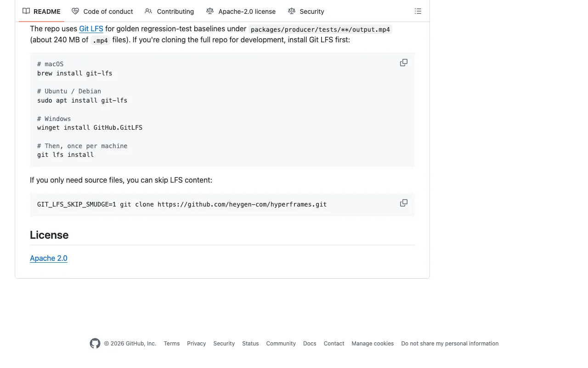Screen dimensions: 588x368
Task: Copy the GIT_LFS_SKIP_SMUDGE clone command
Action: (x=404, y=203)
